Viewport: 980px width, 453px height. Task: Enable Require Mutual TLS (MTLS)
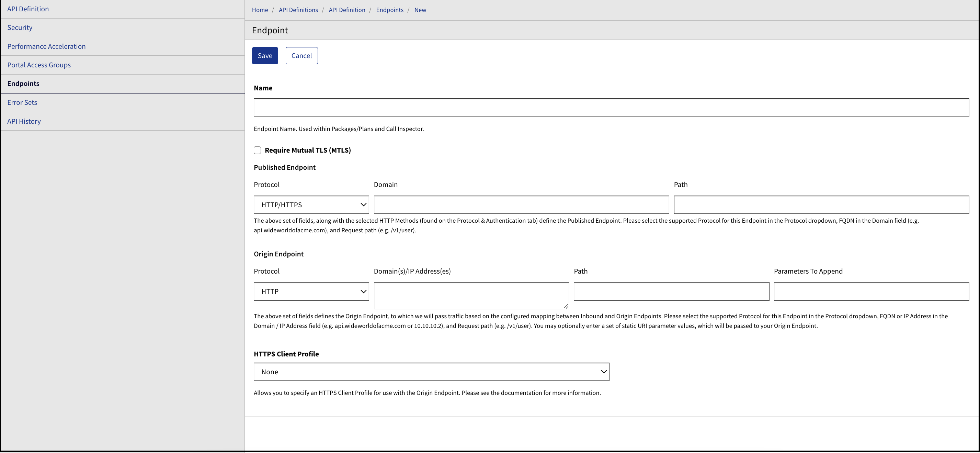[x=258, y=150]
